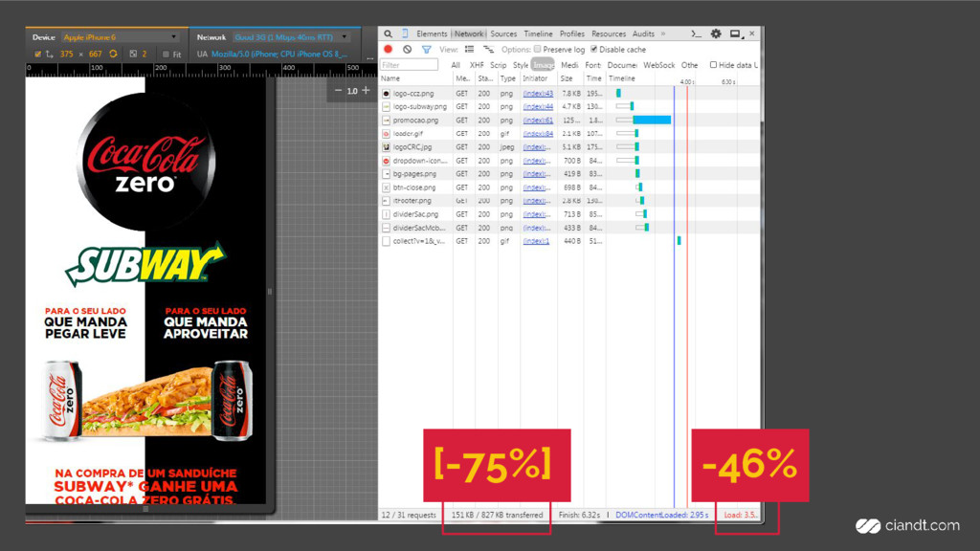This screenshot has height=551, width=980.
Task: Toggle the screen emulation checkbox
Action: point(37,55)
